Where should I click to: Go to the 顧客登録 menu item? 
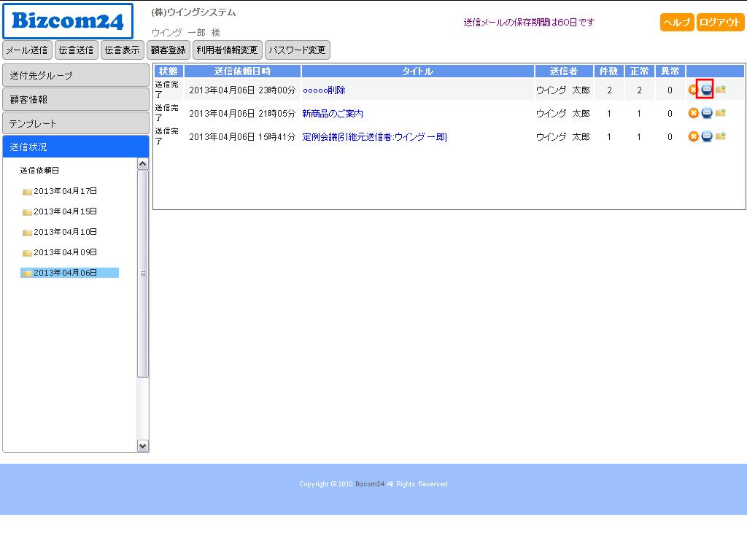coord(169,50)
